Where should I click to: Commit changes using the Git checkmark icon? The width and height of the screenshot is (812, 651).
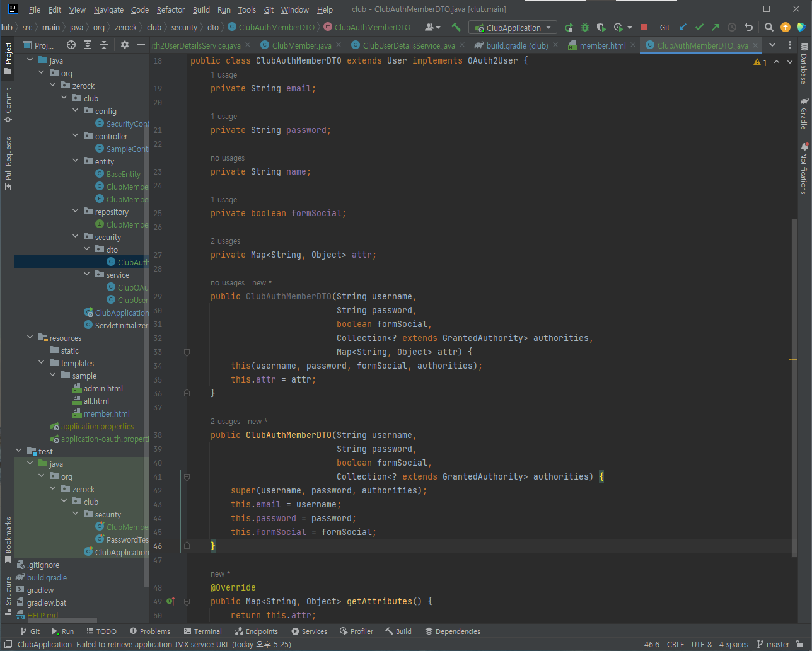click(x=699, y=27)
